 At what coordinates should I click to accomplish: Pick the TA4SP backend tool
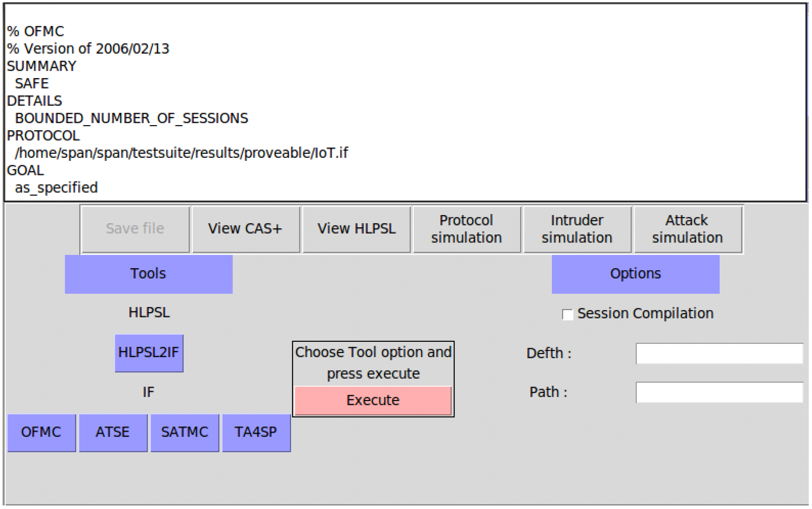(256, 432)
